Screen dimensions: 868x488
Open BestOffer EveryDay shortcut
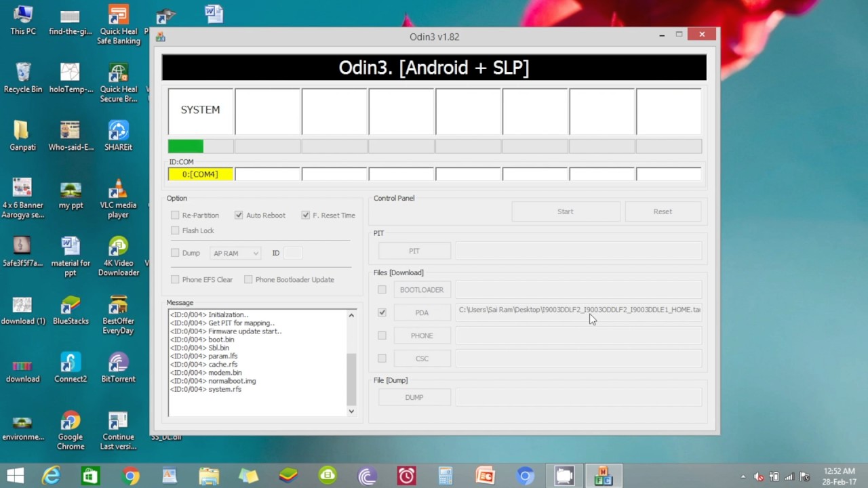click(119, 314)
